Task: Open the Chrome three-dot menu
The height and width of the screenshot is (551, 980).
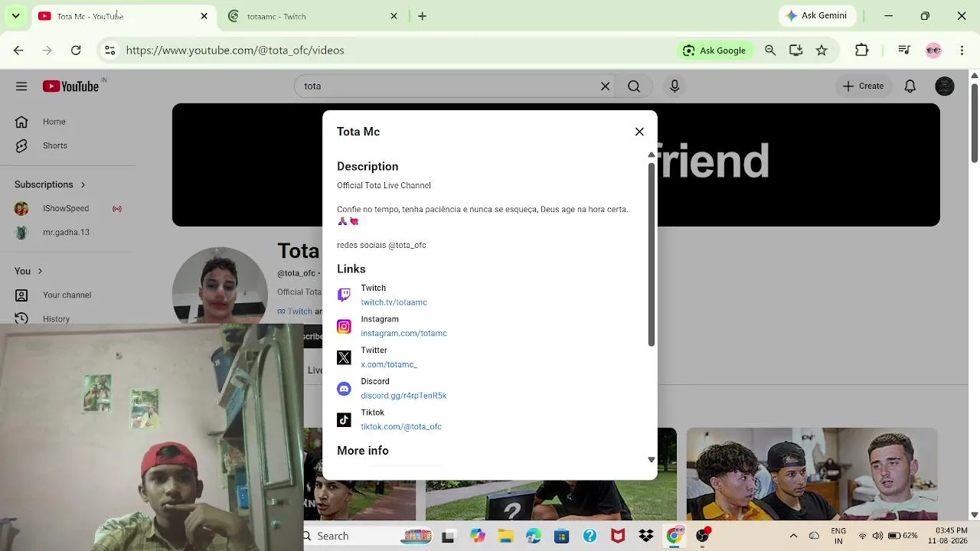Action: pos(962,51)
